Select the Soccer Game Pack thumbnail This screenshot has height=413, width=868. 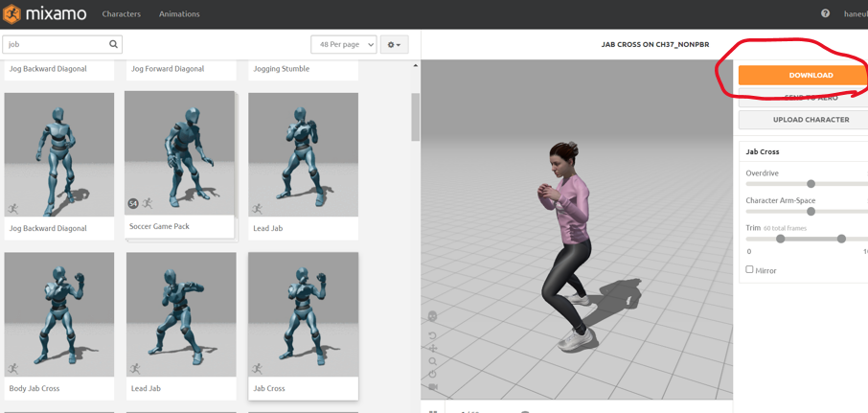179,153
